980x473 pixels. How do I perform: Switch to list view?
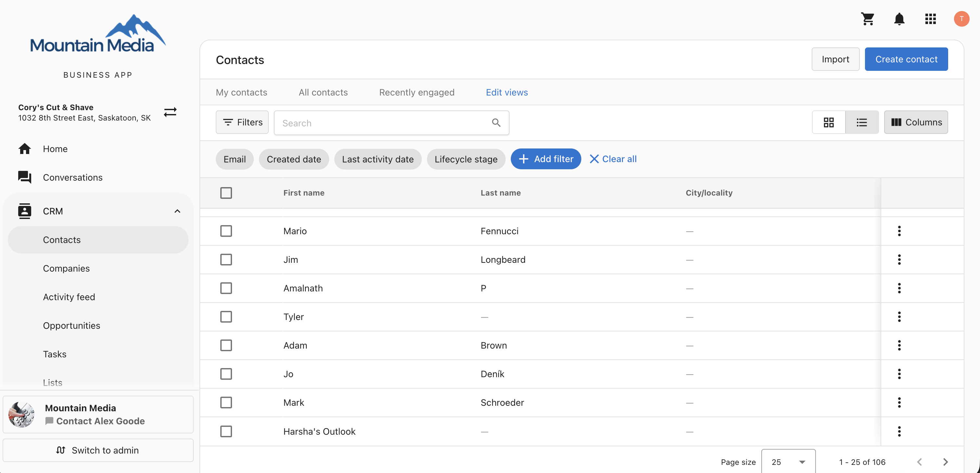[862, 122]
